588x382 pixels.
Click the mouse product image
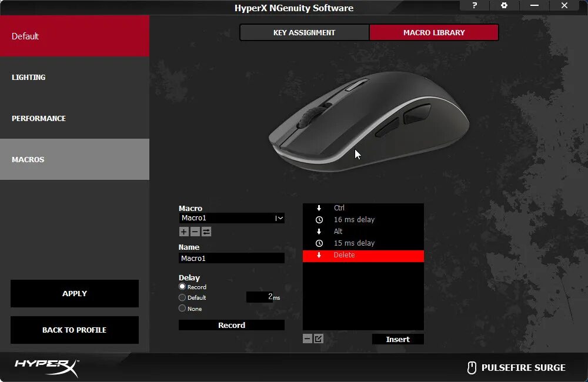[x=369, y=121]
